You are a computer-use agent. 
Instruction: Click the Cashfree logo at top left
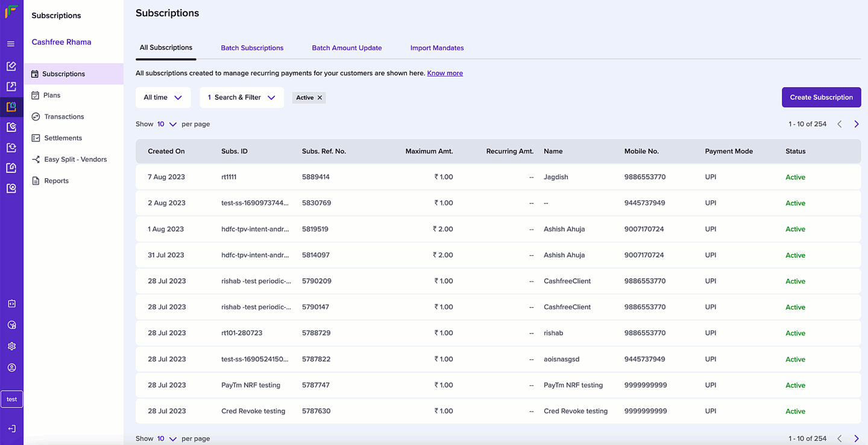pos(11,11)
